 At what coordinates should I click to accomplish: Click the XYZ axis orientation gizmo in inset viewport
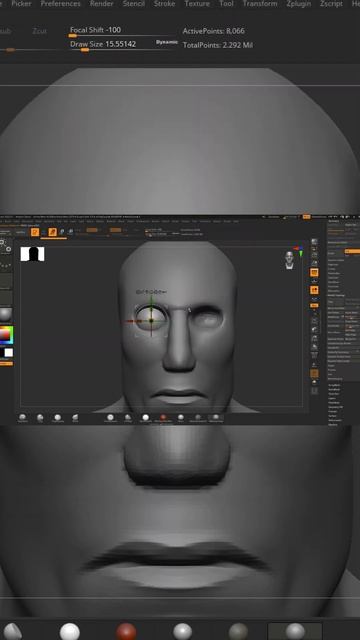click(298, 250)
